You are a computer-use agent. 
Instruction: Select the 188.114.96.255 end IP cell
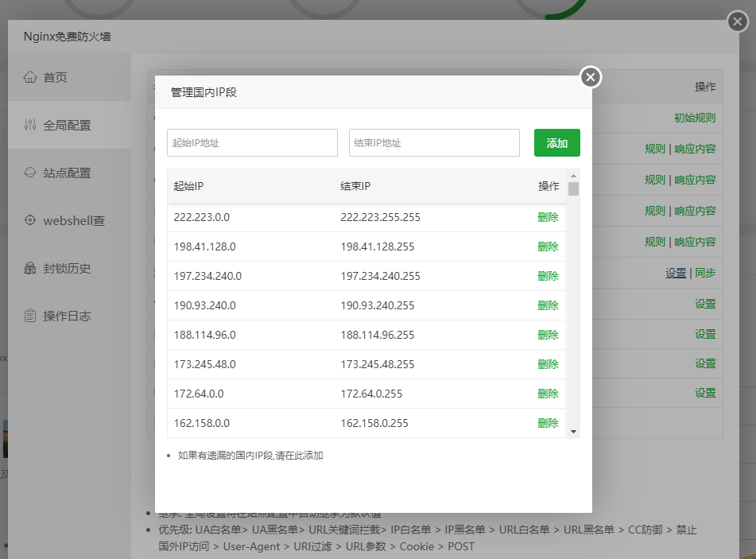tap(378, 335)
